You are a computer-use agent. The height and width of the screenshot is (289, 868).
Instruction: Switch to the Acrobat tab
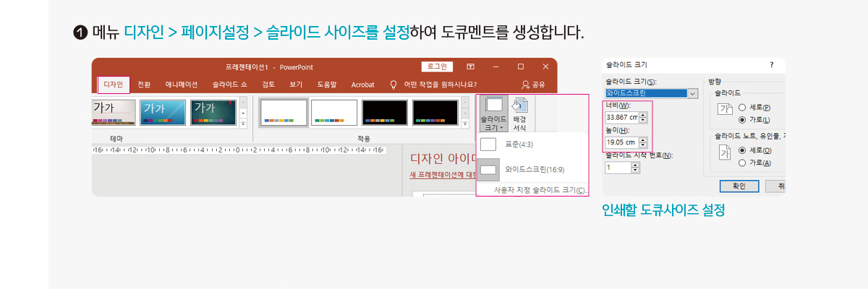coord(363,85)
